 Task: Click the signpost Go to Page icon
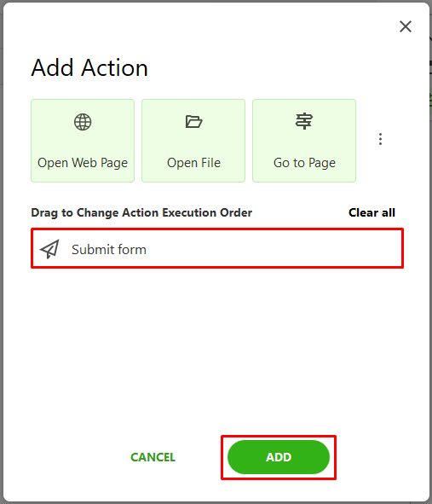point(304,121)
